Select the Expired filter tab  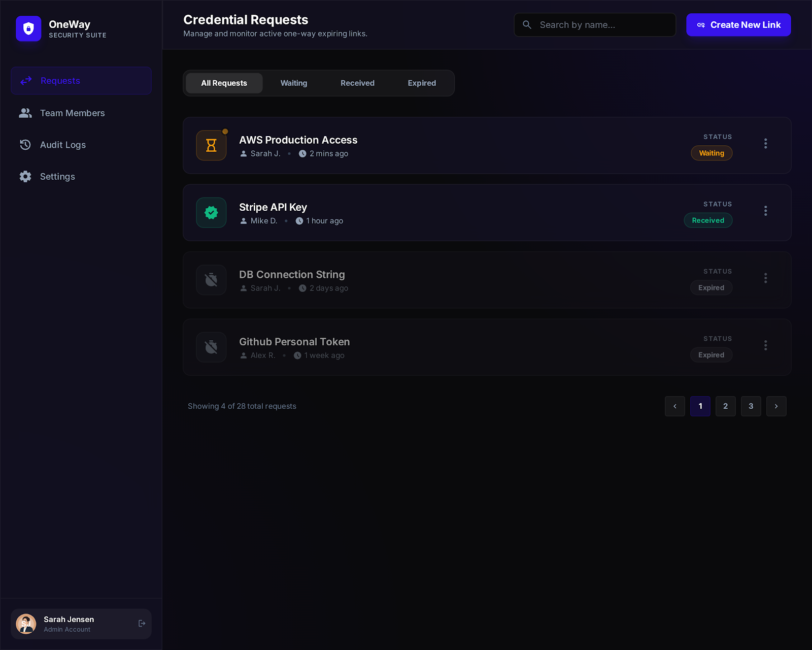(x=422, y=83)
